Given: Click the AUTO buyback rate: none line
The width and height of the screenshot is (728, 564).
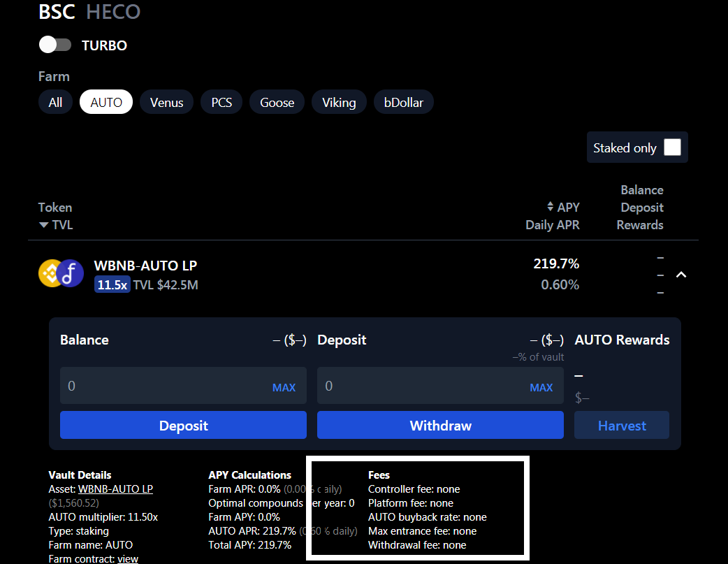Looking at the screenshot, I should [x=428, y=517].
